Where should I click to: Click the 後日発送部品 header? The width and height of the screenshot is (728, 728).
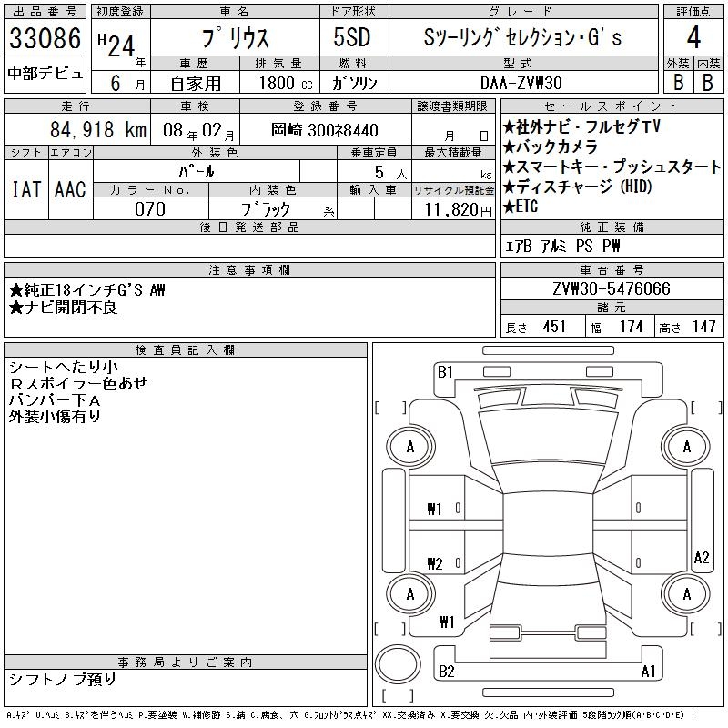point(249,227)
